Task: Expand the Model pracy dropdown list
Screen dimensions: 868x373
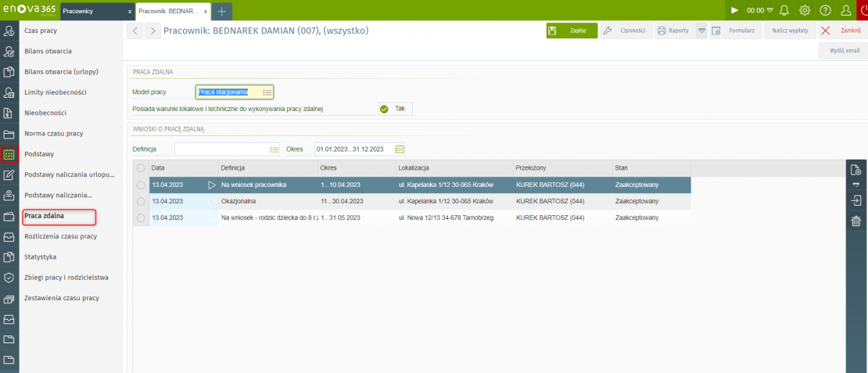Action: pos(267,92)
